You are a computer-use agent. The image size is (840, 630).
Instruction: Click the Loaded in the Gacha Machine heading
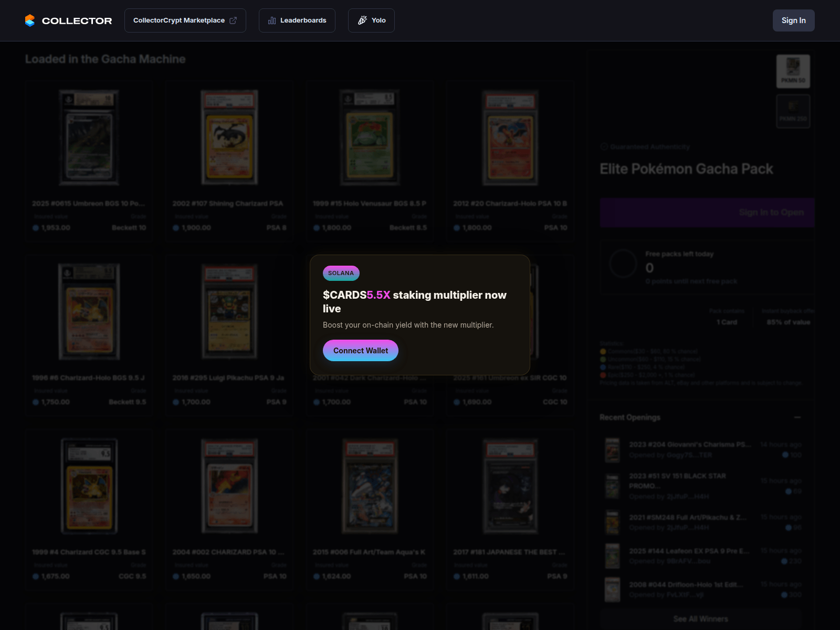coord(105,59)
